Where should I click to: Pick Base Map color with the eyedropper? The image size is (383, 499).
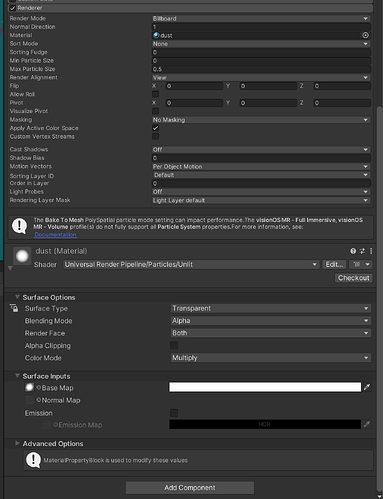[x=367, y=387]
